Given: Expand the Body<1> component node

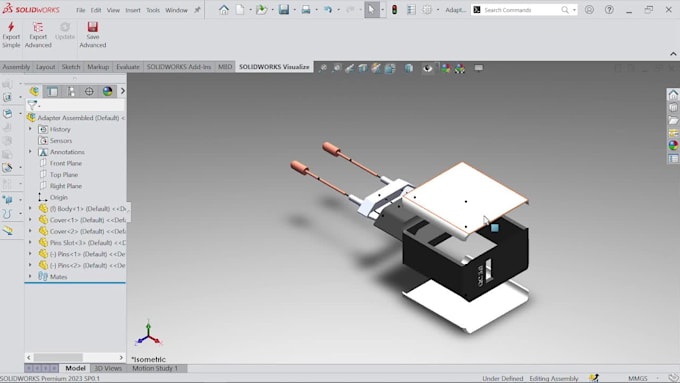Looking at the screenshot, I should pyautogui.click(x=30, y=208).
